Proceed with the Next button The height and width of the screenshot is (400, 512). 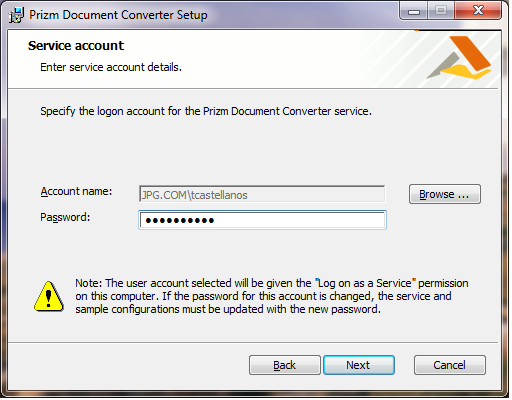coord(359,365)
